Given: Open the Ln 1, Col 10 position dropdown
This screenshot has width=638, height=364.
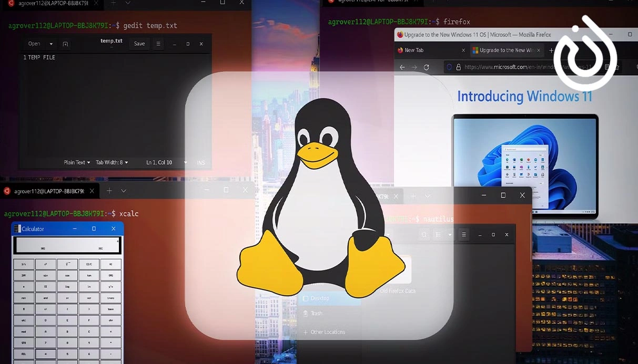Looking at the screenshot, I should (167, 162).
